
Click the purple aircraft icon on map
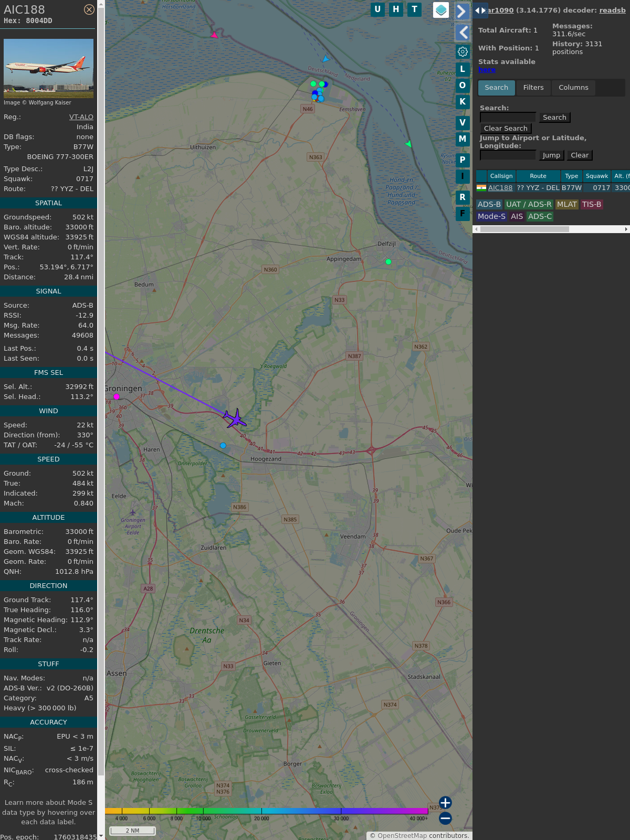click(x=235, y=418)
